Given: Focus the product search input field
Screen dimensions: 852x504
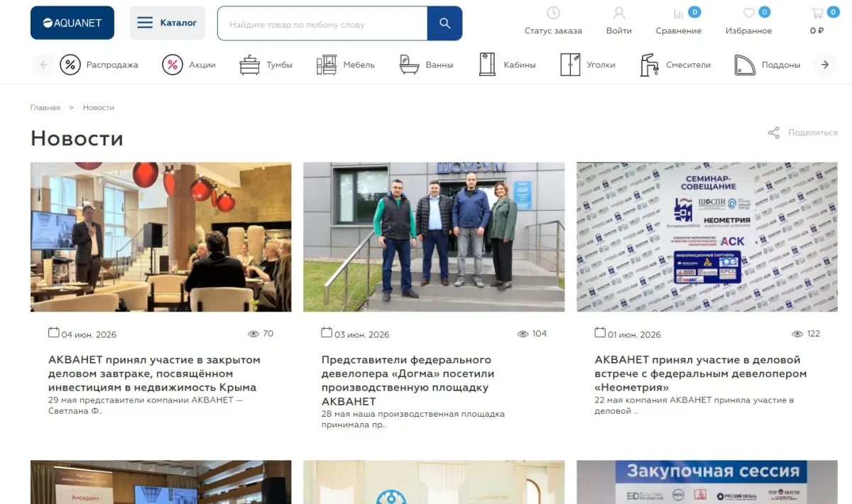Looking at the screenshot, I should click(322, 23).
